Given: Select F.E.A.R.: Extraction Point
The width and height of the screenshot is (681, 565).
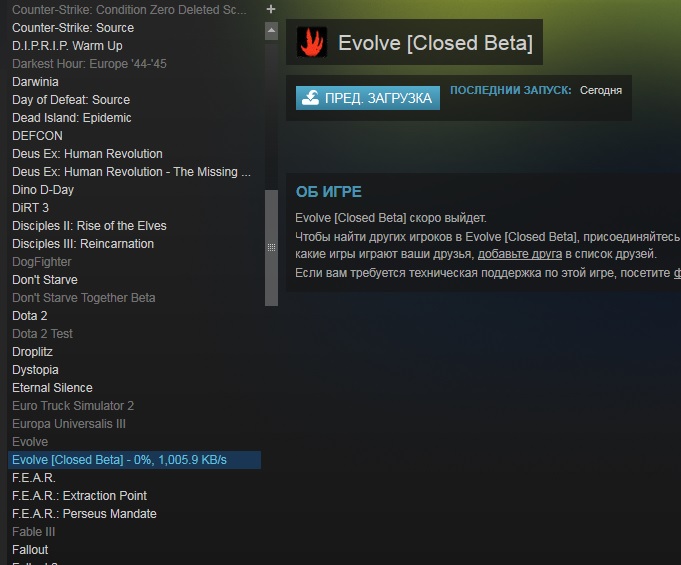Looking at the screenshot, I should [79, 496].
